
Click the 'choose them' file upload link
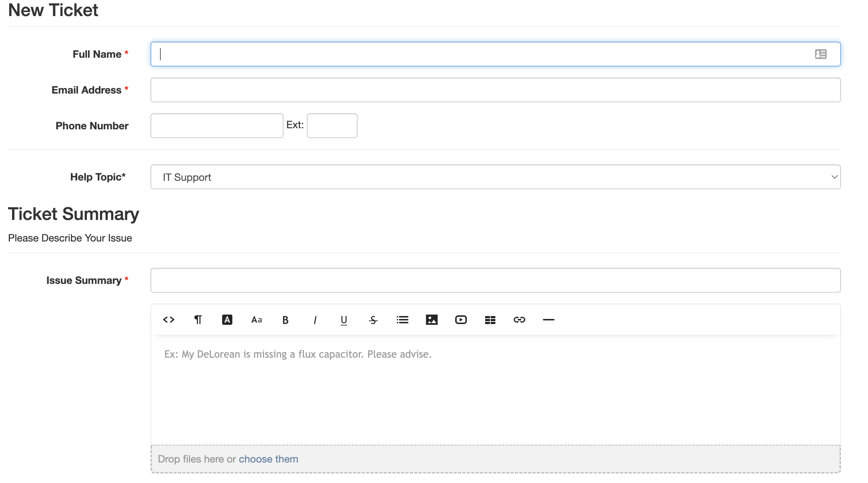click(268, 459)
